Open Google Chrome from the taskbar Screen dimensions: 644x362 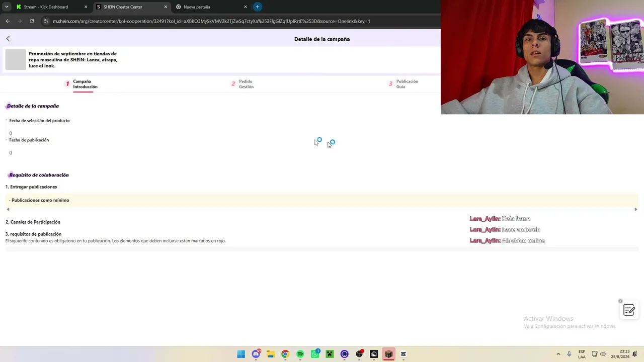[x=285, y=354]
